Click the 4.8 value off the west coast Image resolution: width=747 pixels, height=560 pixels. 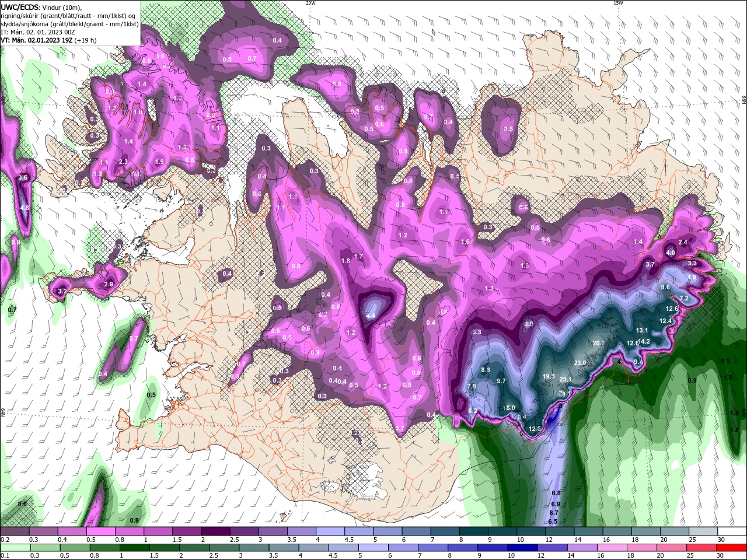25,208
